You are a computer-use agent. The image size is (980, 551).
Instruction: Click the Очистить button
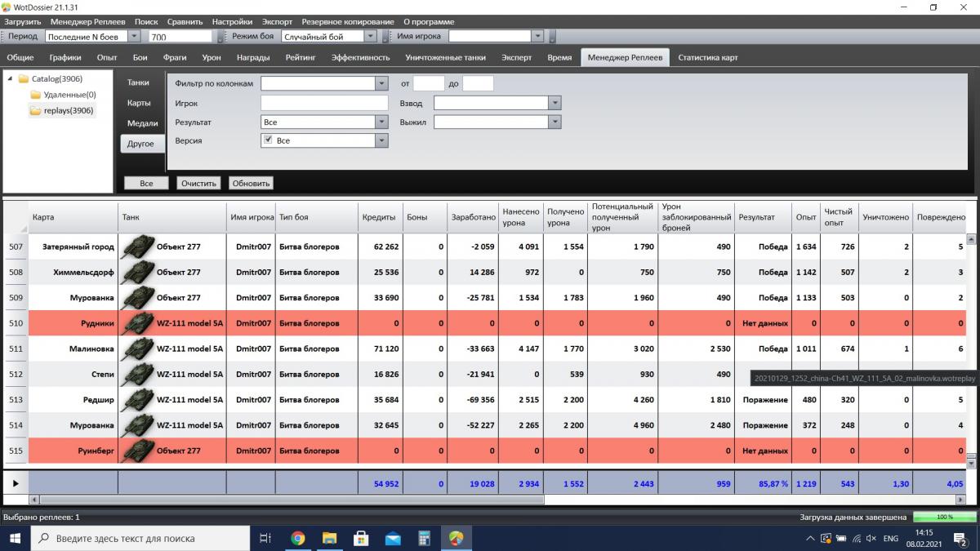(198, 184)
